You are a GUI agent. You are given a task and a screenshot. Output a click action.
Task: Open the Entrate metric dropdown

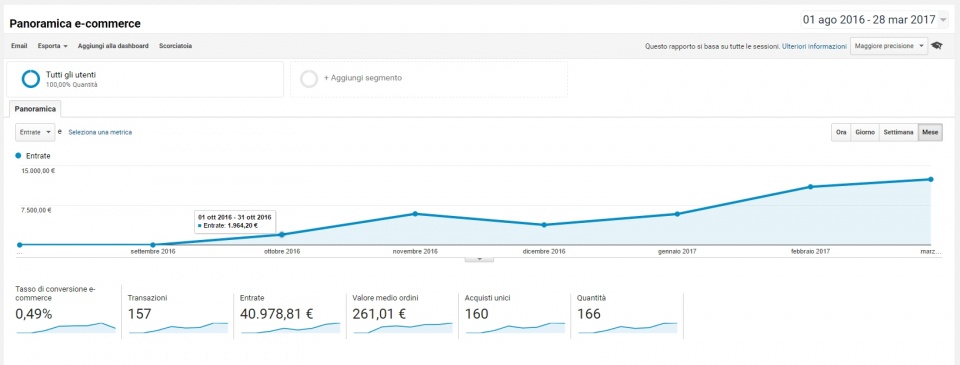35,132
